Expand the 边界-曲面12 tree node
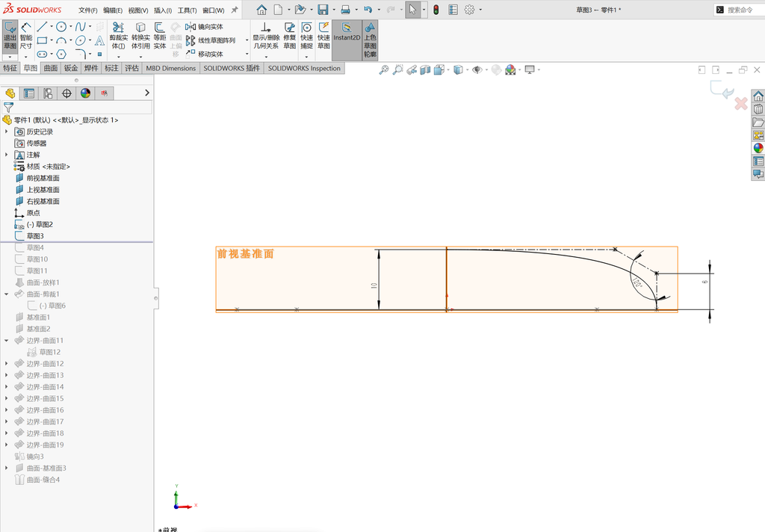This screenshot has height=532, width=765. [x=6, y=364]
